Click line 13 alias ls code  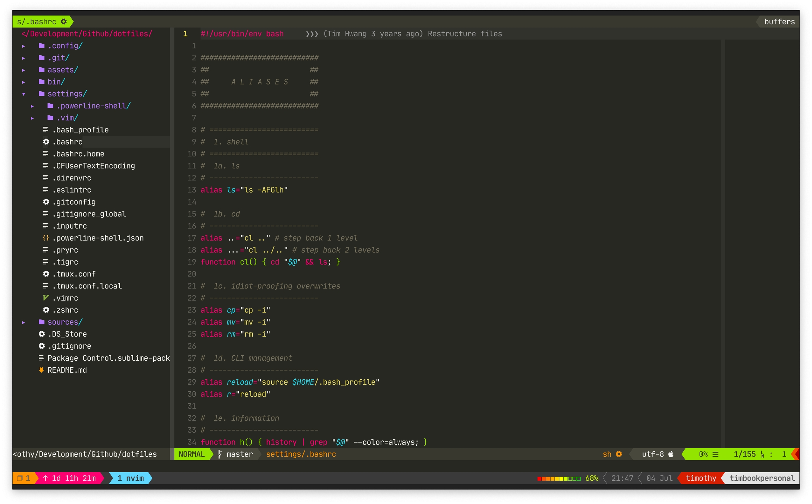click(x=244, y=190)
